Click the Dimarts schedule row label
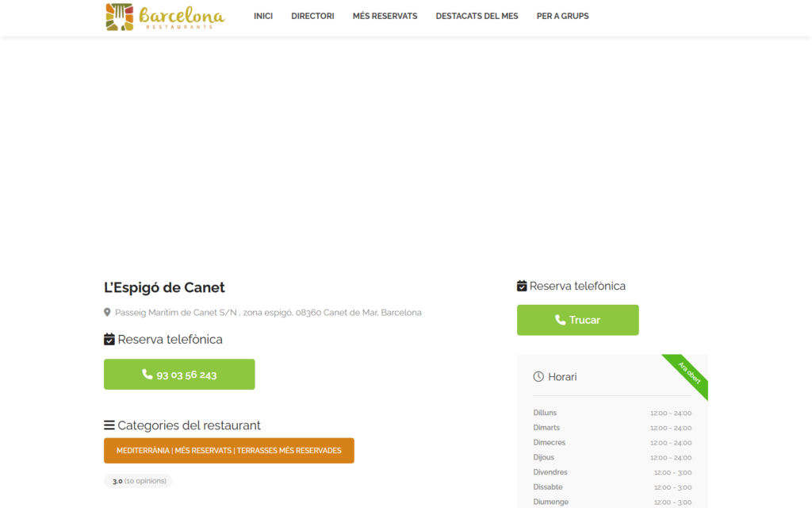This screenshot has height=508, width=812. pos(546,428)
